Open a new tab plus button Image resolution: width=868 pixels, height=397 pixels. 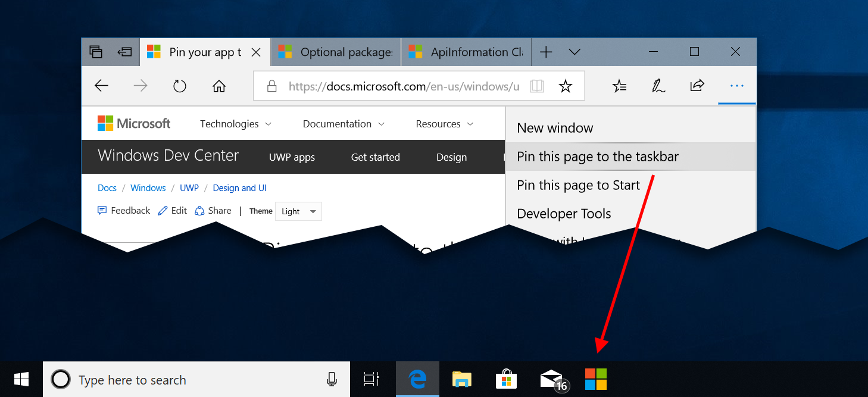(546, 52)
